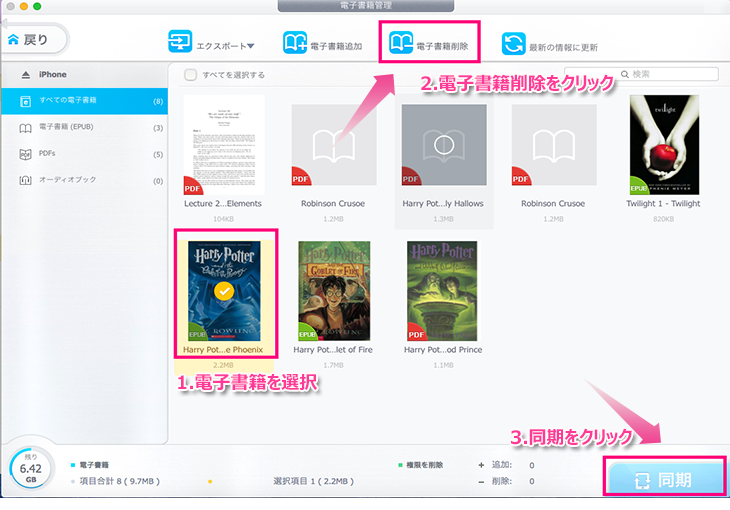Click the 6.42 GB remaining storage gauge
This screenshot has width=730, height=510.
(31, 469)
